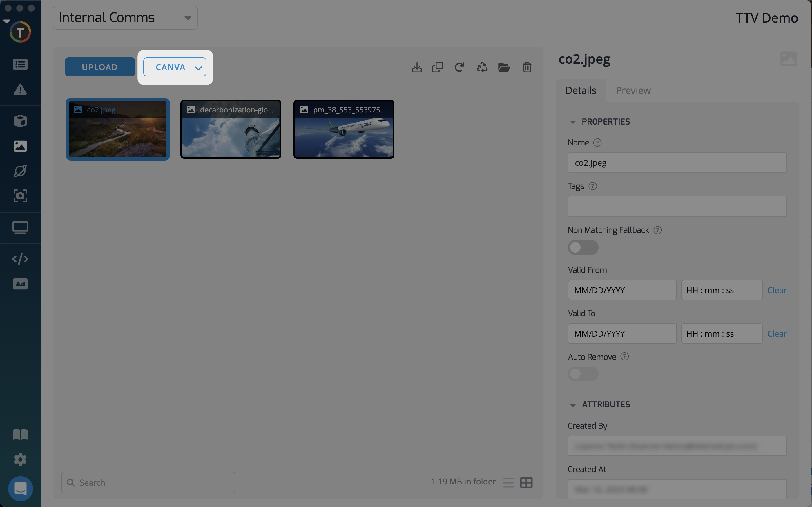Click the trash delete icon

[x=527, y=68]
